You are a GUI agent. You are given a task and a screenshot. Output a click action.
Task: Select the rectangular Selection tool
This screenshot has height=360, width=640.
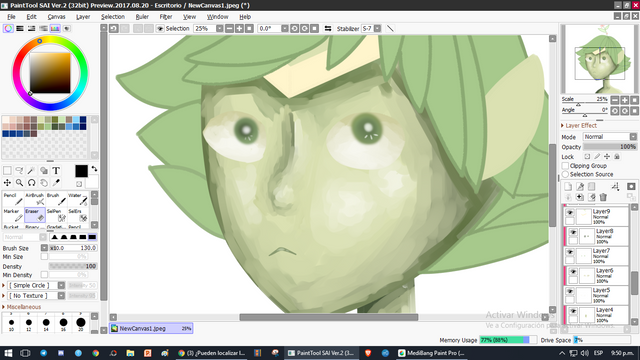(x=7, y=170)
